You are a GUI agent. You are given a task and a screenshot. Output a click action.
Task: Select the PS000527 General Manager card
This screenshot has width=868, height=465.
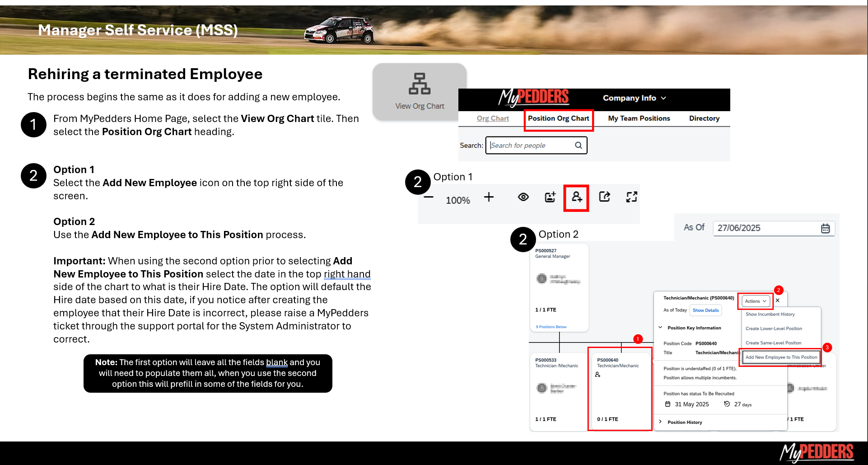[x=559, y=287]
